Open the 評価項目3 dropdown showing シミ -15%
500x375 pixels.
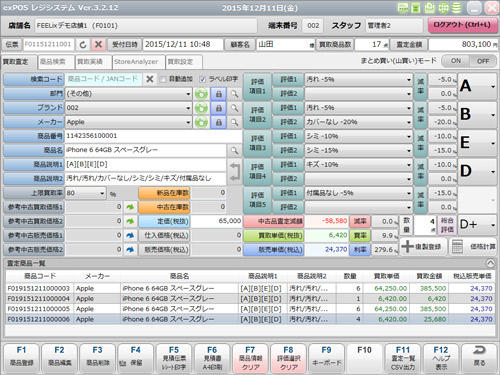point(359,150)
